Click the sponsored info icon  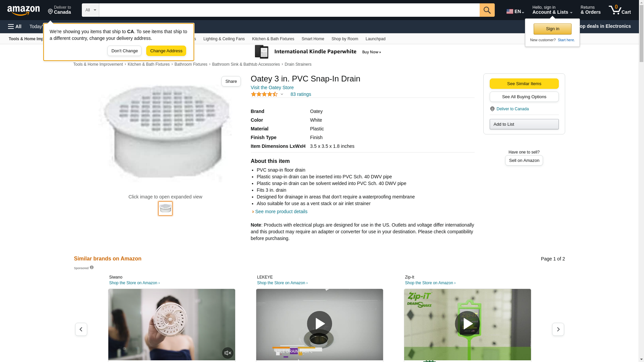point(92,267)
